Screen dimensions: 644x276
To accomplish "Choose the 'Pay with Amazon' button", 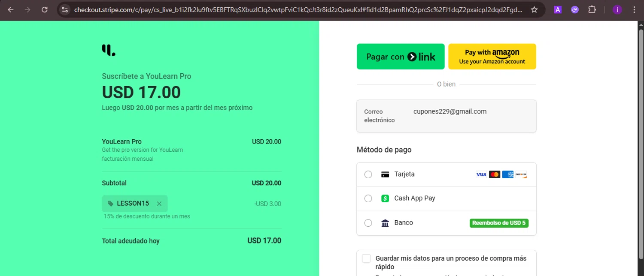I will point(492,57).
